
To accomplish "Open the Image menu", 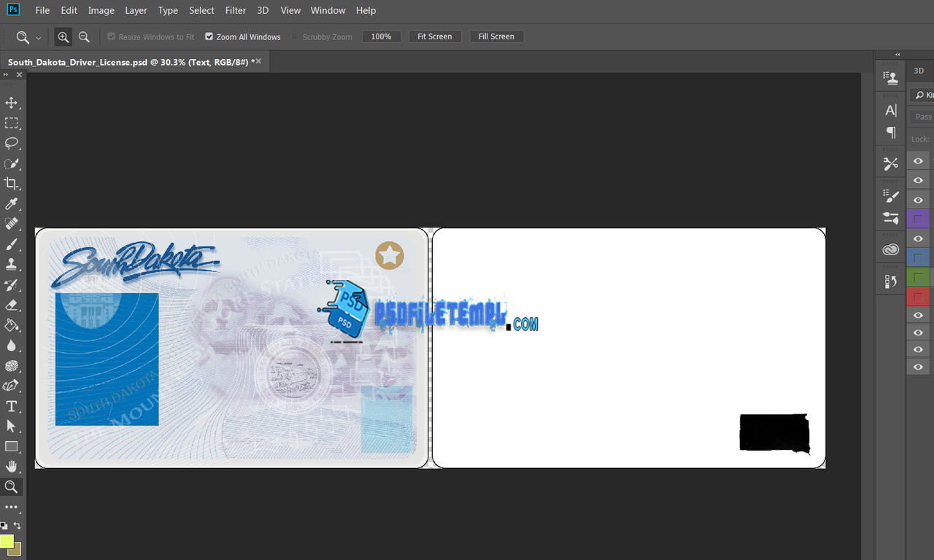I will 101,10.
